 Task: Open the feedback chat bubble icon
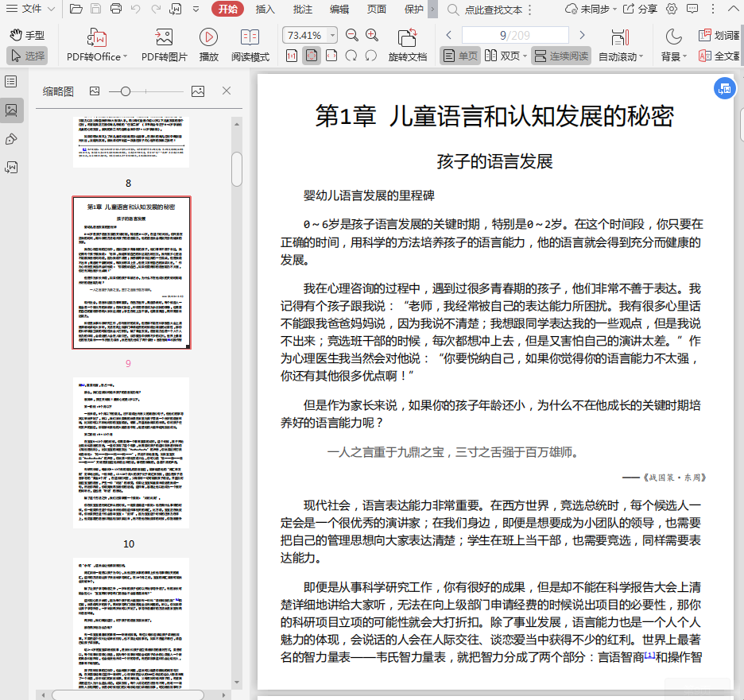coord(692,9)
